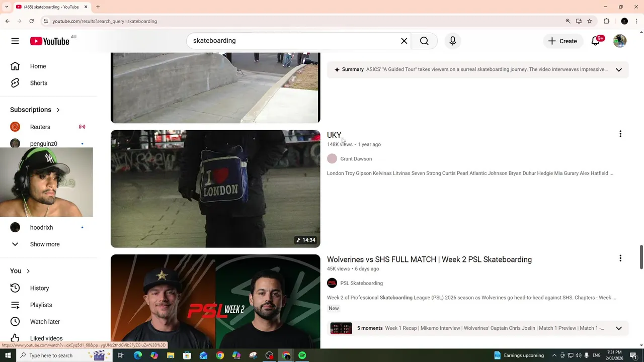Open a new browser tab

click(98, 7)
